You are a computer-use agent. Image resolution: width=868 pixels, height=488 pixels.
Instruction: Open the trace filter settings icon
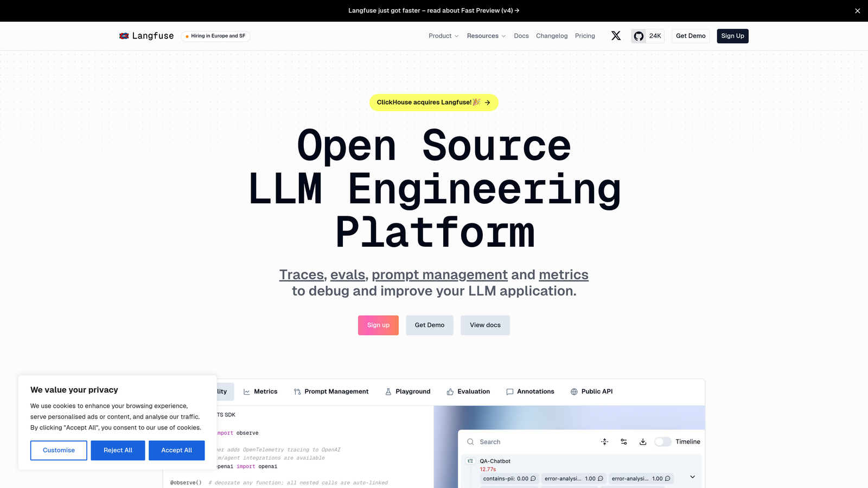tap(623, 441)
